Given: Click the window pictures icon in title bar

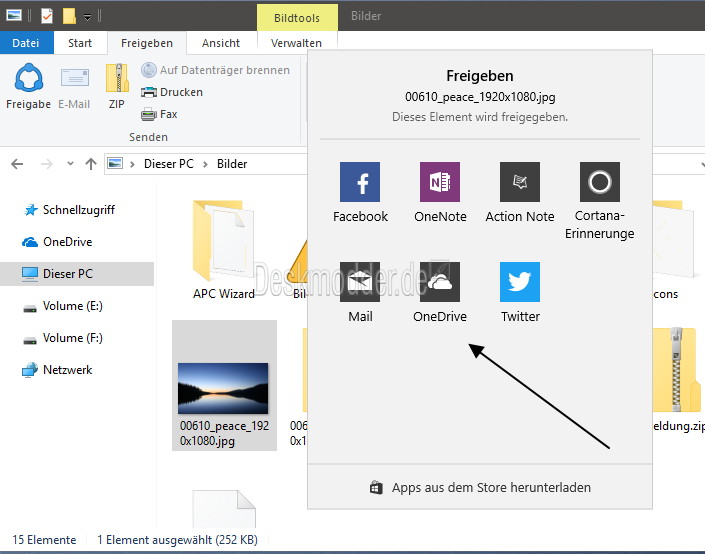Looking at the screenshot, I should tap(13, 16).
